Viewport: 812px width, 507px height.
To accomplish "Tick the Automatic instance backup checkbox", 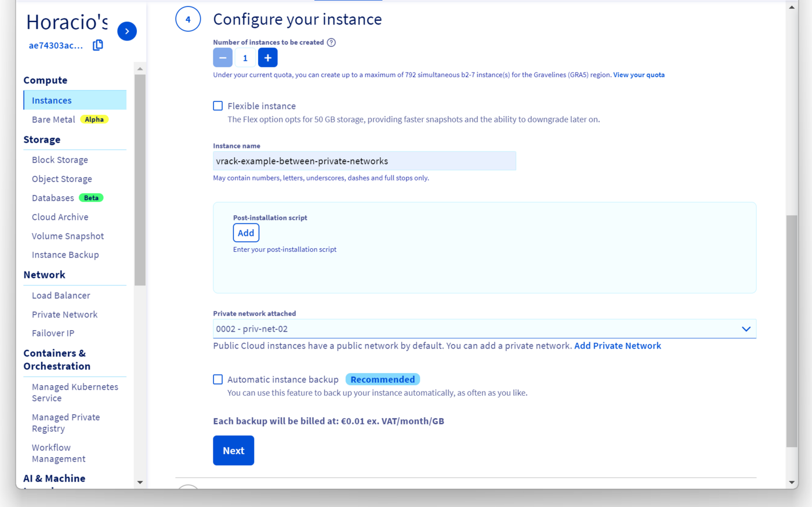I will tap(218, 379).
